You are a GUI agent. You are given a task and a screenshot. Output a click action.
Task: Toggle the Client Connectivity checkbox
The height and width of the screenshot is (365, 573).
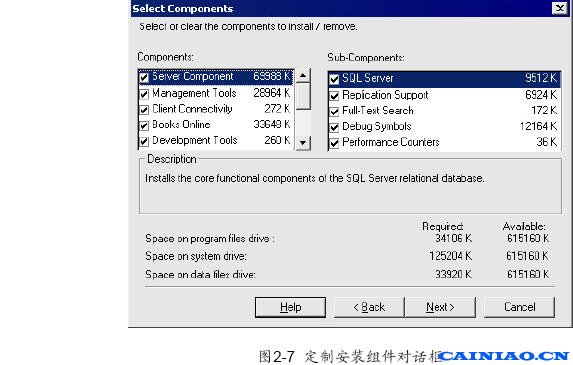click(144, 110)
